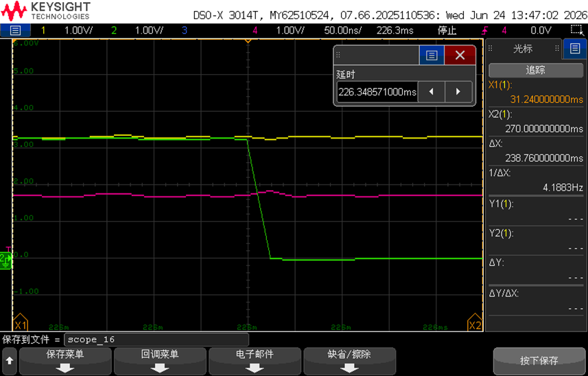
Task: Click the orange trigger time reference marker
Action: (248, 40)
